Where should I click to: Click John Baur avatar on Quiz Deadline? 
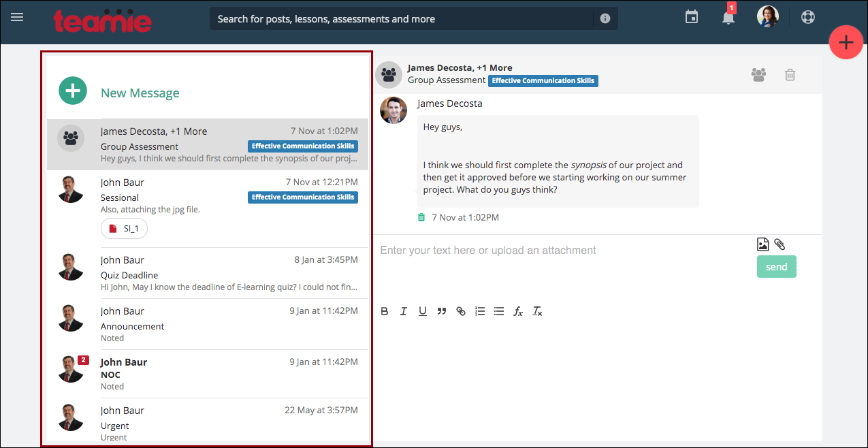coord(71,267)
